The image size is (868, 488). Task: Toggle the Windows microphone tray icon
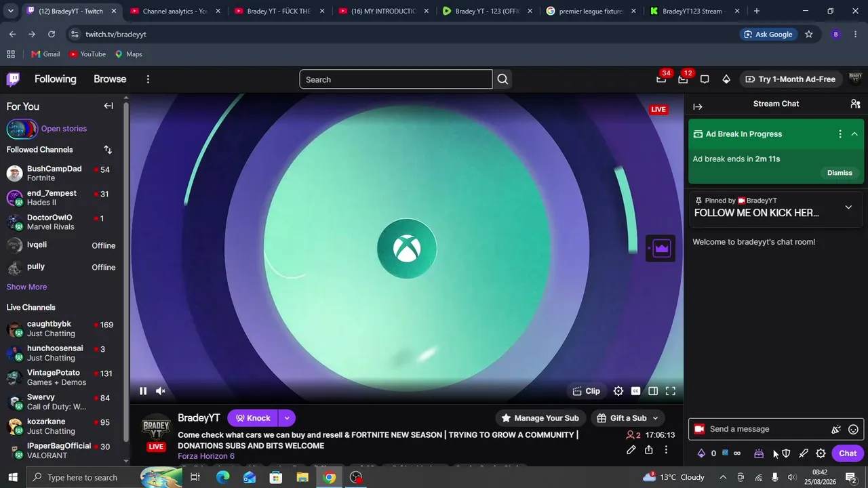pos(775,478)
